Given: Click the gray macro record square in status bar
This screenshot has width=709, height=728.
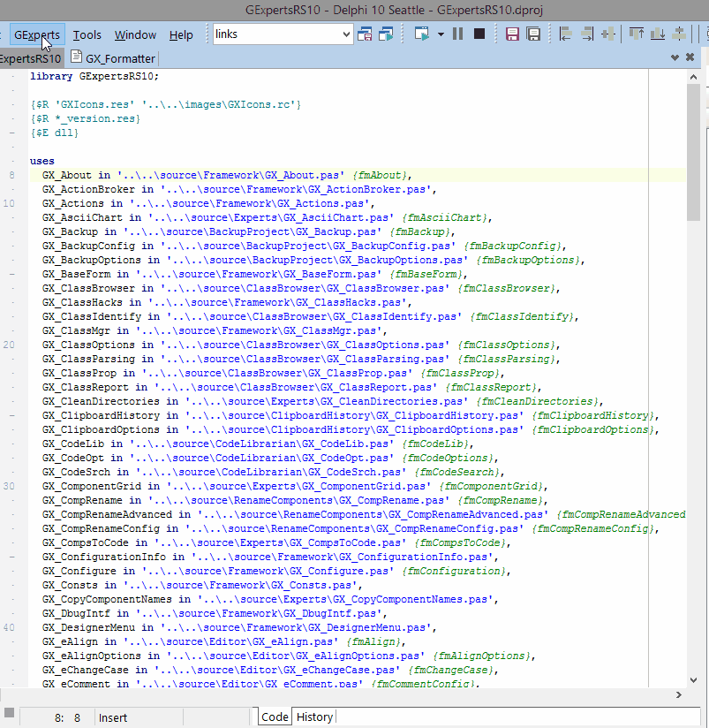Looking at the screenshot, I should 9,713.
